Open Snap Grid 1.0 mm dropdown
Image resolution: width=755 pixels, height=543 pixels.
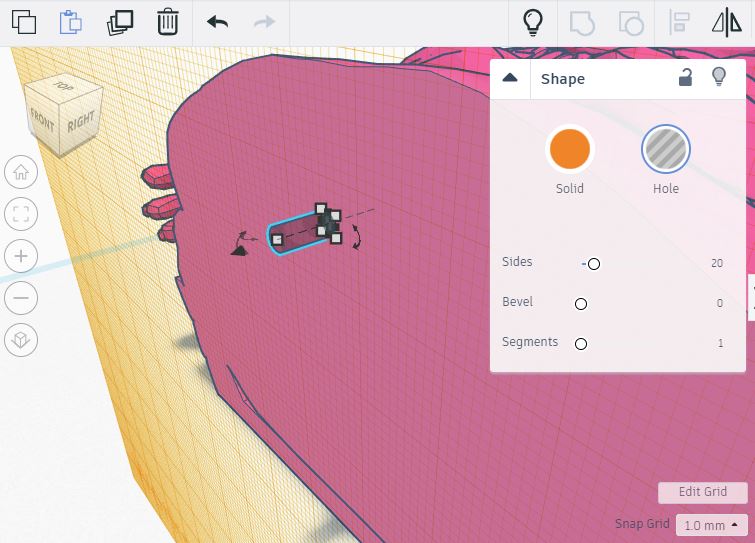711,525
